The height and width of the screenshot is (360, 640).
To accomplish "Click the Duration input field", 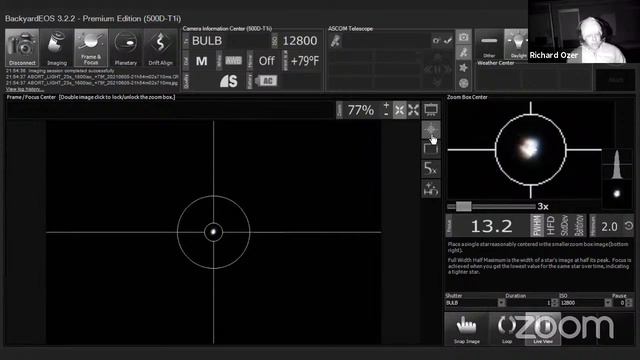I will click(x=529, y=303).
